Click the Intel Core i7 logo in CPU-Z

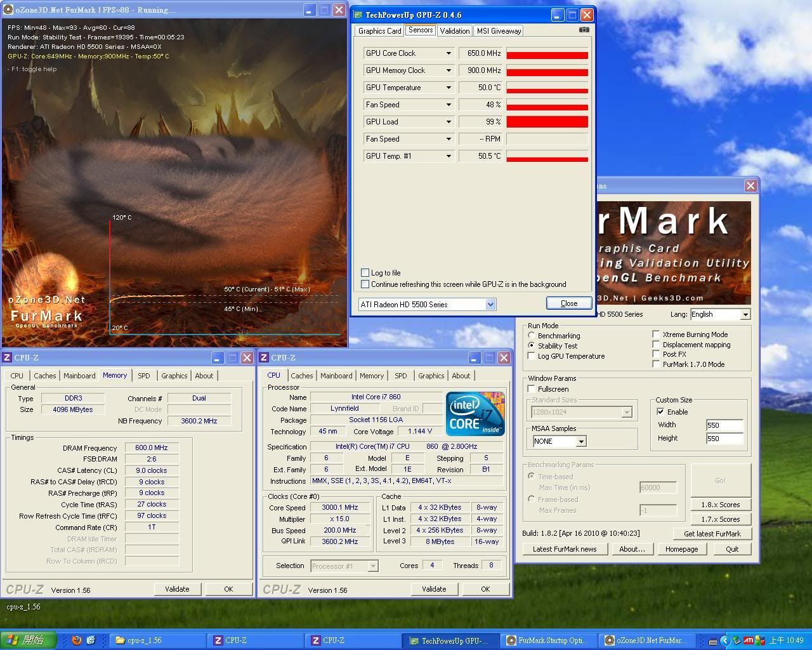point(475,414)
